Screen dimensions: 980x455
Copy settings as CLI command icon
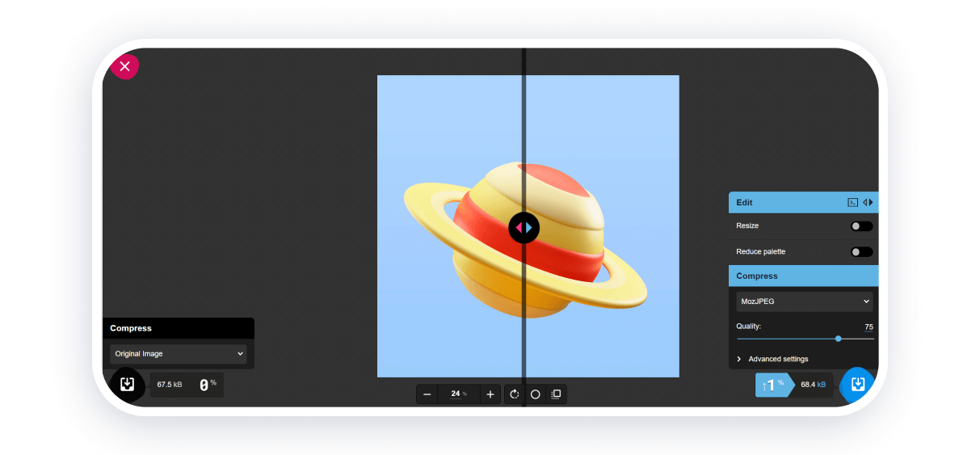(x=852, y=202)
